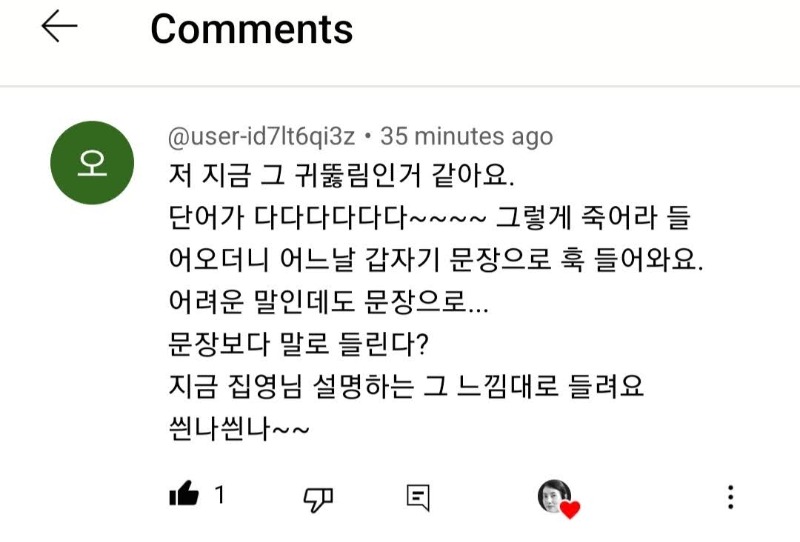Image resolution: width=800 pixels, height=542 pixels.
Task: Select the first line "저 지금 그 귀뚫림인거 같아요."
Action: (341, 176)
